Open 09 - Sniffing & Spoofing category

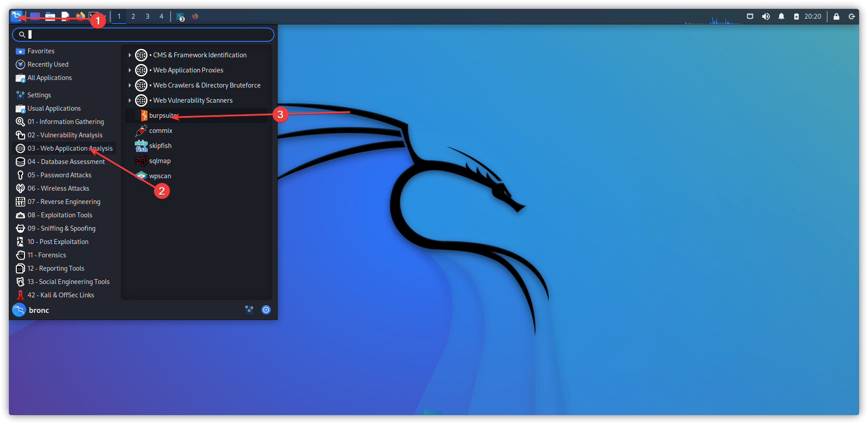coord(64,228)
